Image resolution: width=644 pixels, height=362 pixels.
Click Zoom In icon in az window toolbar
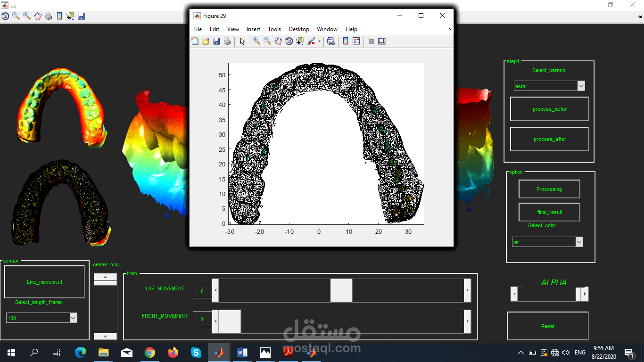coord(27,16)
